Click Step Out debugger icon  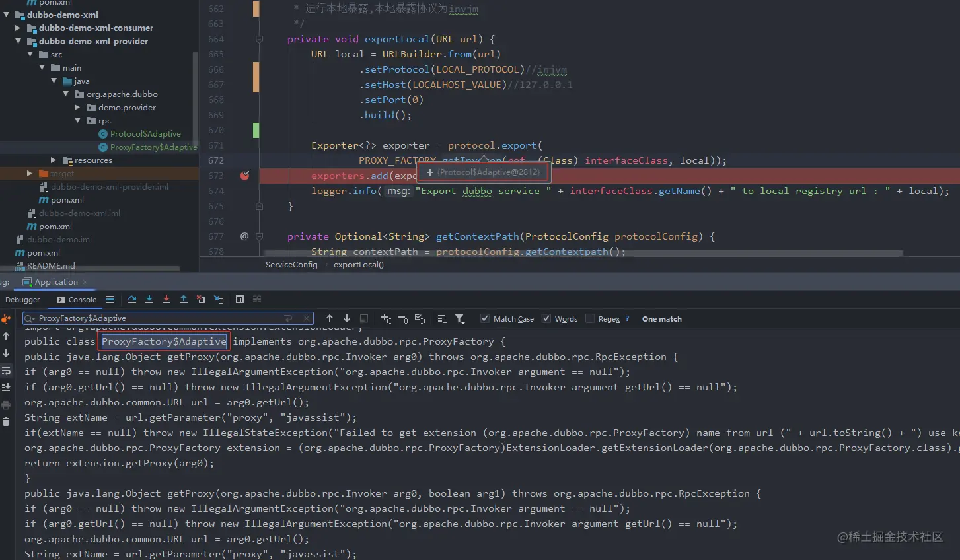click(x=184, y=299)
